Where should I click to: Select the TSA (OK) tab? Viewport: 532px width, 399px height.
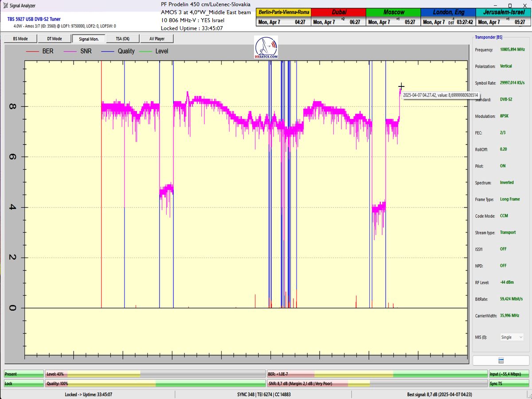122,39
